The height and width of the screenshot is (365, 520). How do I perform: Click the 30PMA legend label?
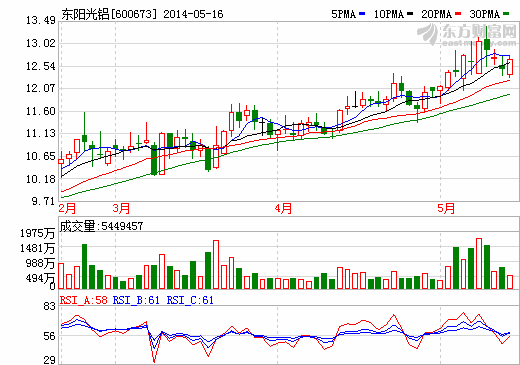(x=485, y=14)
